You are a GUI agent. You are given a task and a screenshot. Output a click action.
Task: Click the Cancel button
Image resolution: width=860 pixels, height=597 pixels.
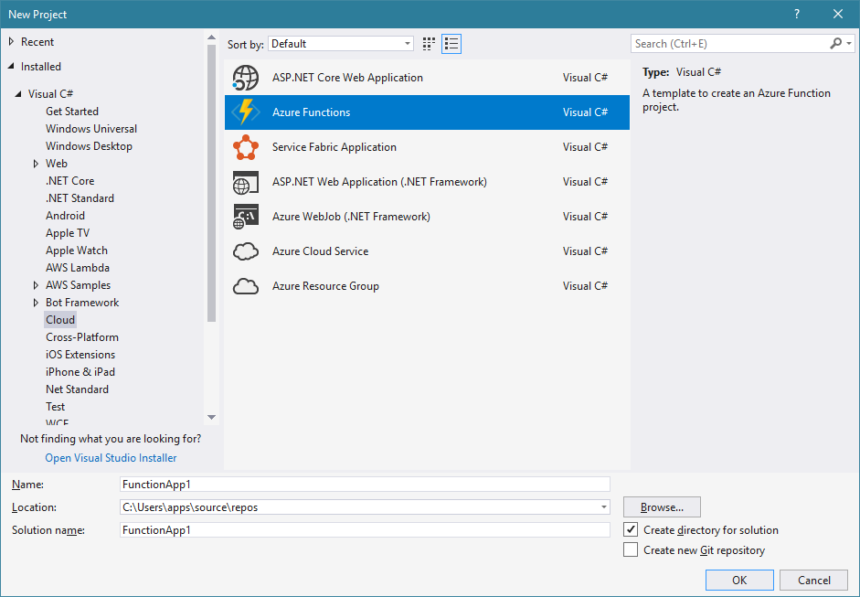(814, 580)
